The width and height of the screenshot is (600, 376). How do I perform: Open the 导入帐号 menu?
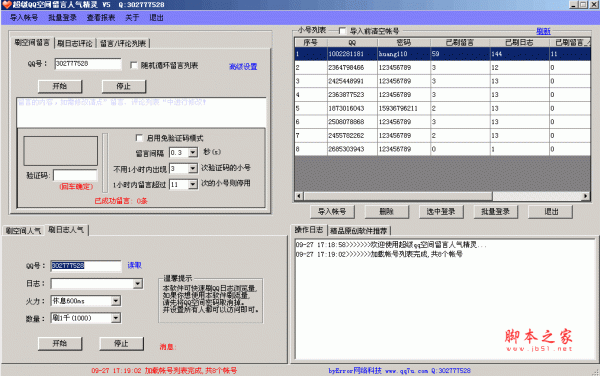pyautogui.click(x=24, y=18)
